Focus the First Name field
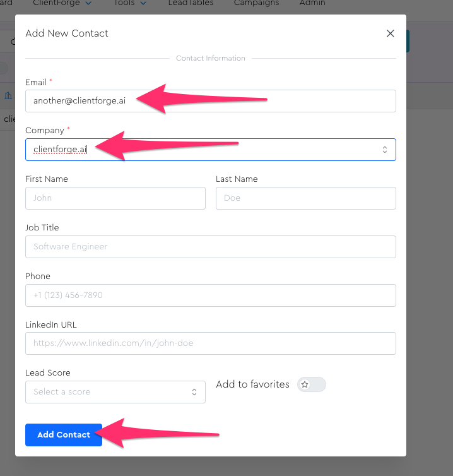The height and width of the screenshot is (476, 453). point(115,198)
